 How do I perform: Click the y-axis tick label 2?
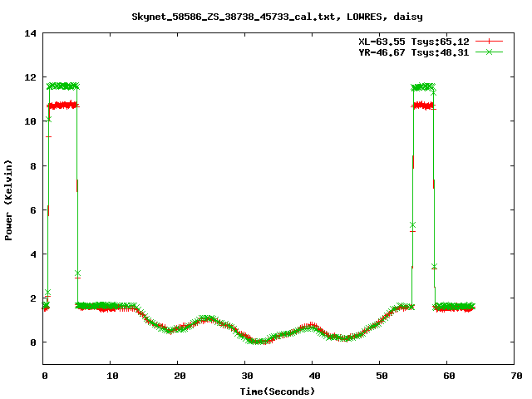tap(33, 298)
